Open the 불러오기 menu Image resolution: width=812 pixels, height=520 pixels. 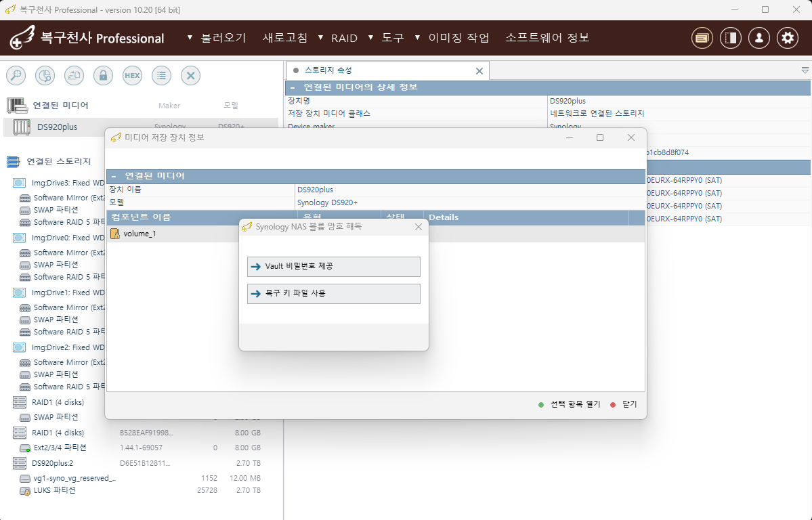223,38
